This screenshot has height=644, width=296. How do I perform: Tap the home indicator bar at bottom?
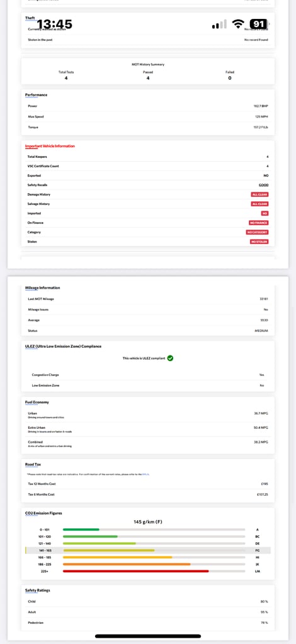(x=148, y=636)
